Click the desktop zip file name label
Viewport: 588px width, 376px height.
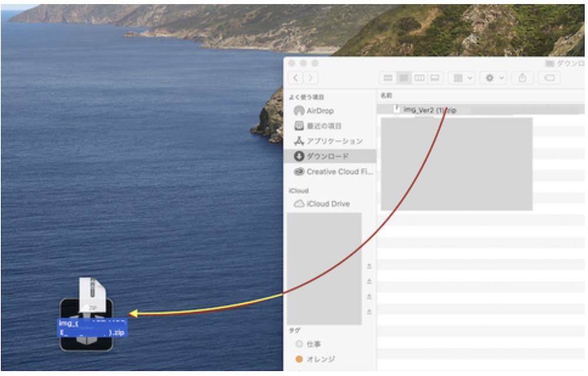(x=92, y=328)
